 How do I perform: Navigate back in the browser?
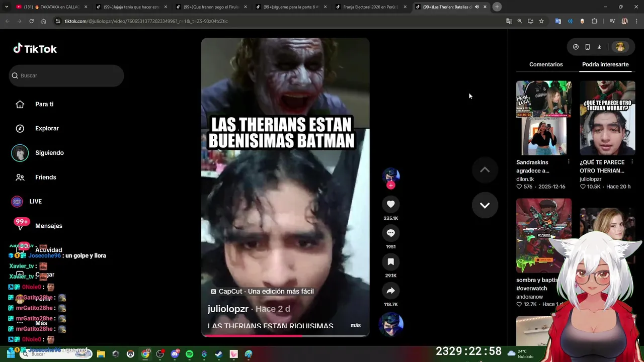tap(7, 21)
